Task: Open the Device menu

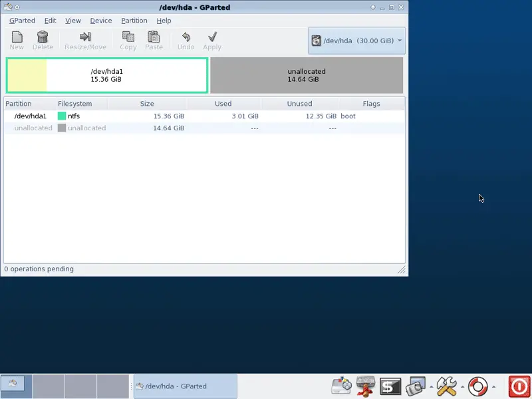Action: (101, 21)
